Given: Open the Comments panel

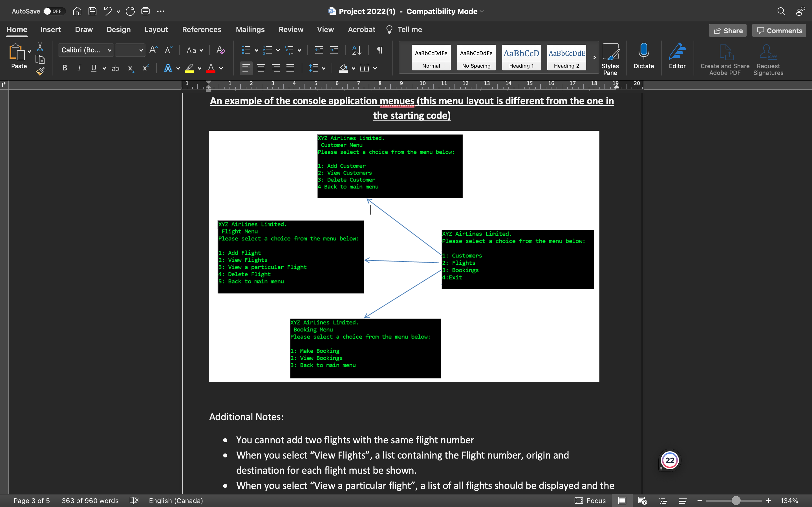Looking at the screenshot, I should coord(779,30).
